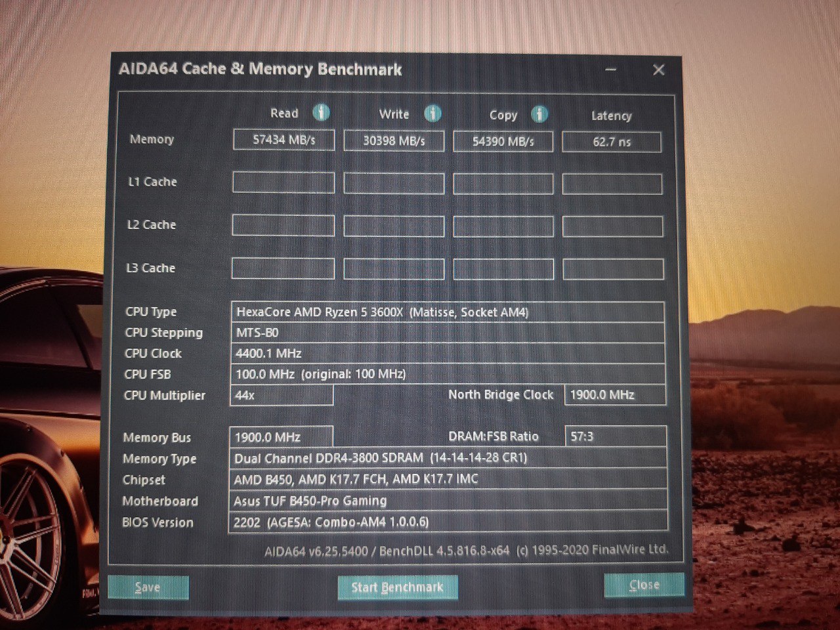Screen dimensions: 840x630
Task: Click the Close button at bottom
Action: point(644,585)
